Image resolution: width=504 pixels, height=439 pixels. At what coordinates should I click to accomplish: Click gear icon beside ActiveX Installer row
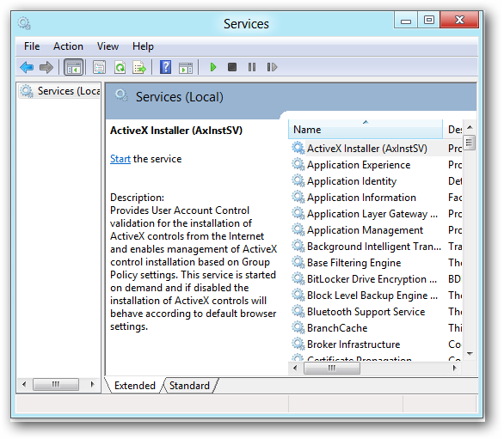(x=298, y=148)
